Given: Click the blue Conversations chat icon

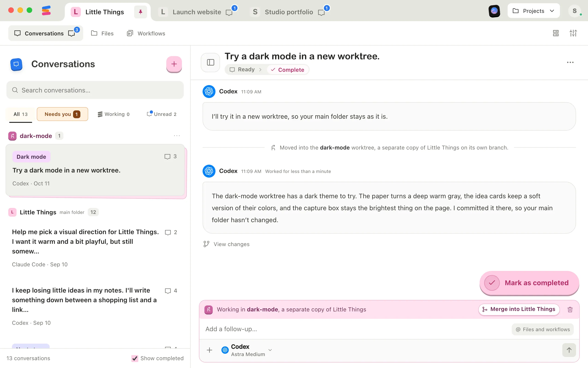Looking at the screenshot, I should tap(16, 64).
